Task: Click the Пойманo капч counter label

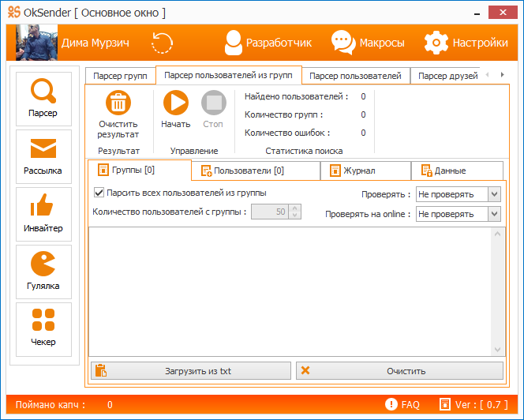Action: (51, 405)
